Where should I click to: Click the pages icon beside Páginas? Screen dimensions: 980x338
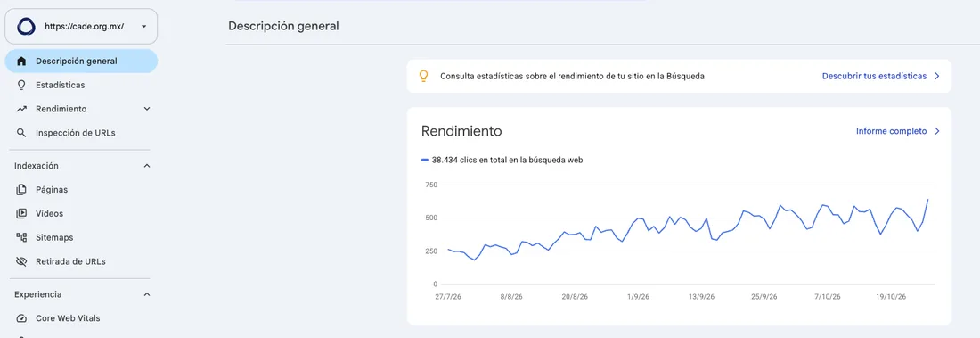22,190
